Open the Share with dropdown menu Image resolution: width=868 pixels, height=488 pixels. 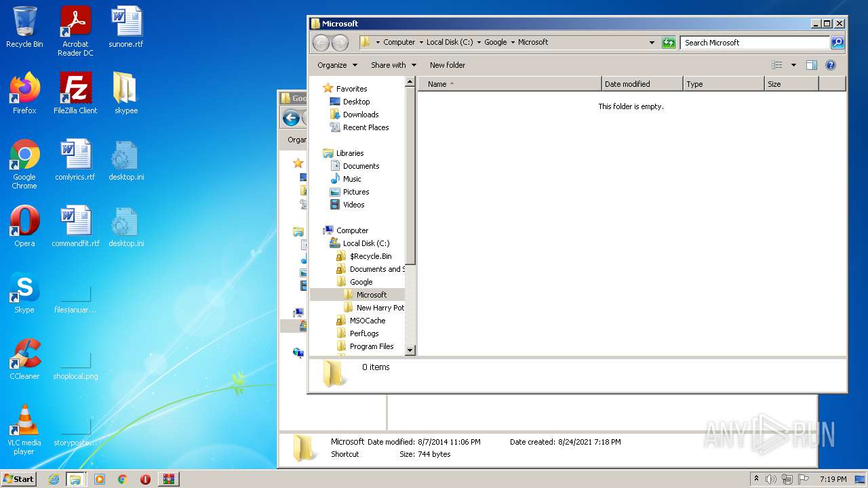pos(393,65)
